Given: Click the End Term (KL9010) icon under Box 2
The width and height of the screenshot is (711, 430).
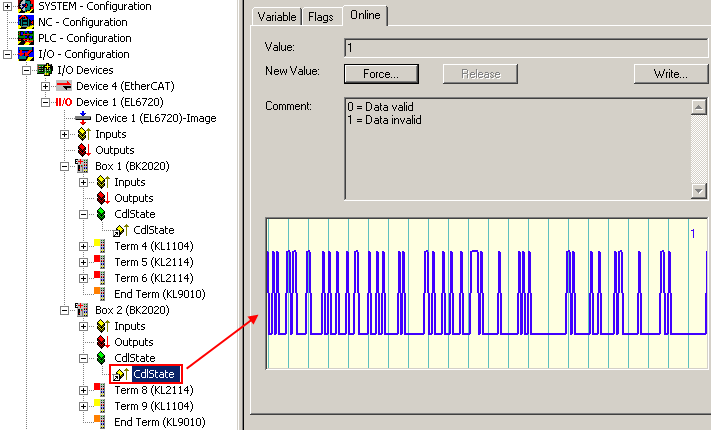Looking at the screenshot, I should pos(100,421).
